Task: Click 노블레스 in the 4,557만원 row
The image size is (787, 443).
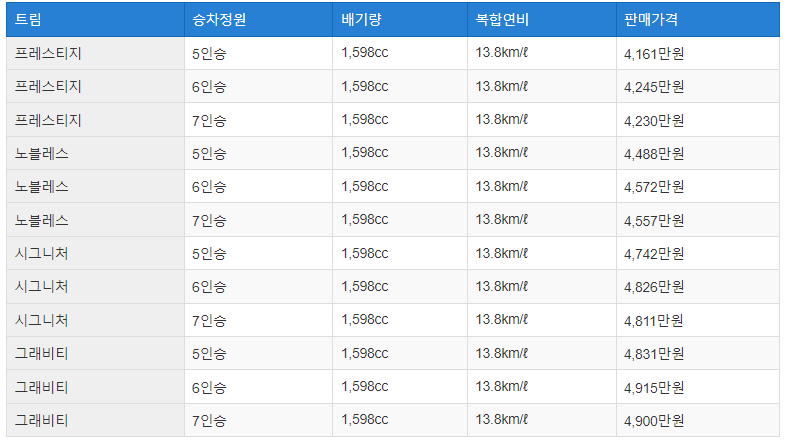Action: (41, 220)
